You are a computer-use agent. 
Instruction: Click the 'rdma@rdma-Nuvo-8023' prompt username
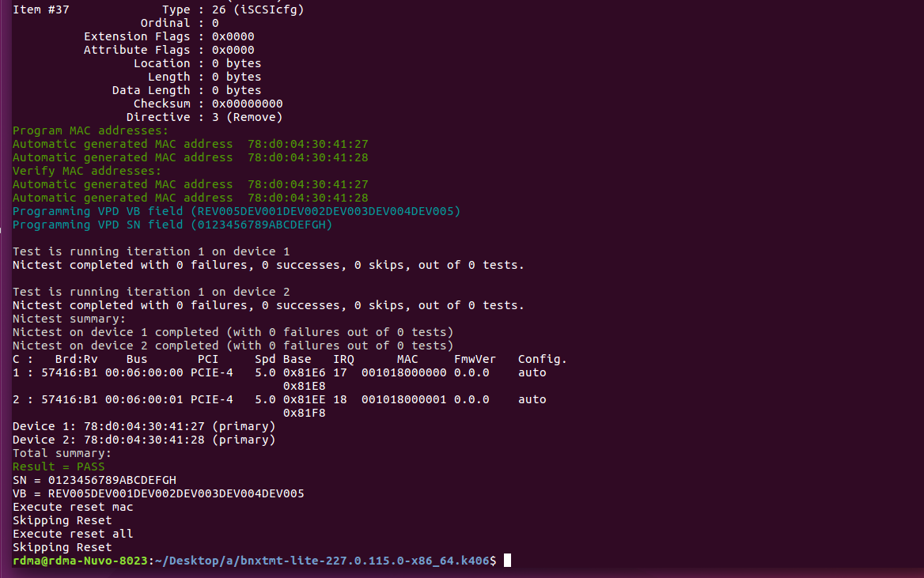click(x=79, y=561)
